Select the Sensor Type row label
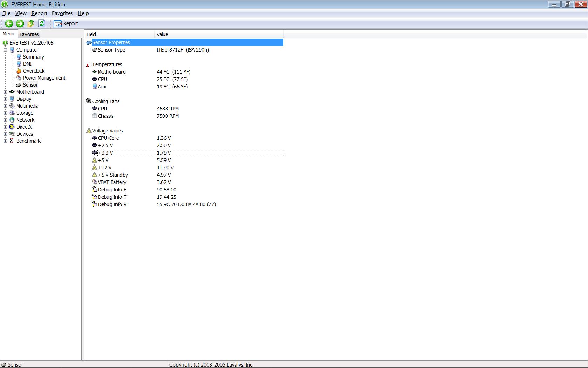This screenshot has width=588, height=368. [111, 50]
